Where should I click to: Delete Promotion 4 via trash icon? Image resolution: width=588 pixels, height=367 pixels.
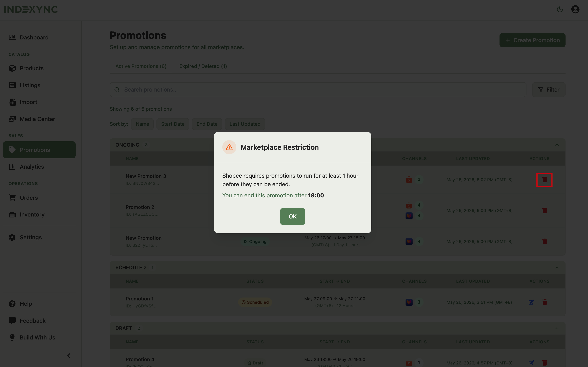[544, 363]
